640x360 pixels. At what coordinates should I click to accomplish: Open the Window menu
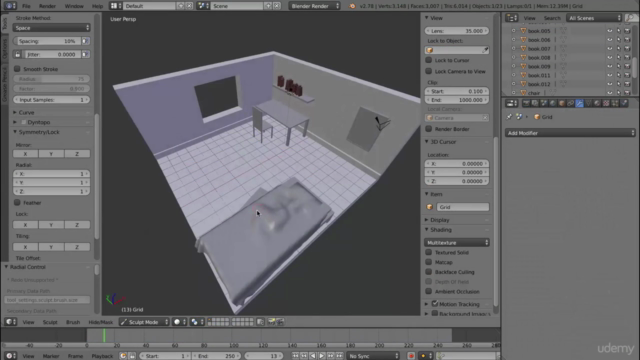[x=74, y=6]
